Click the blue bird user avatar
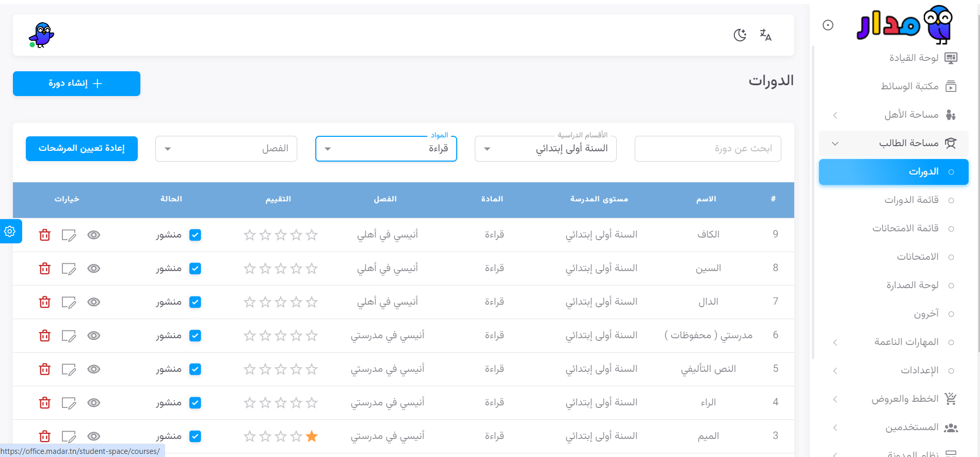Screen dimensions: 980x457 coord(41,35)
